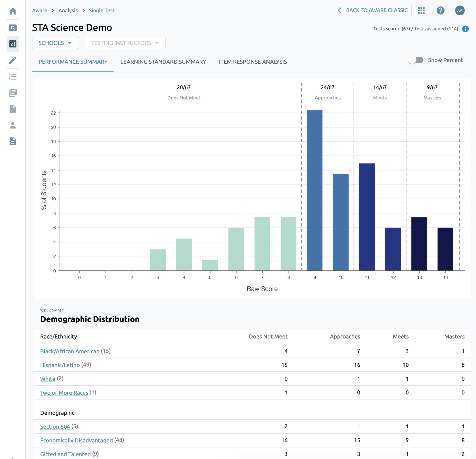
Task: Toggle the Show Percent switch
Action: (416, 60)
